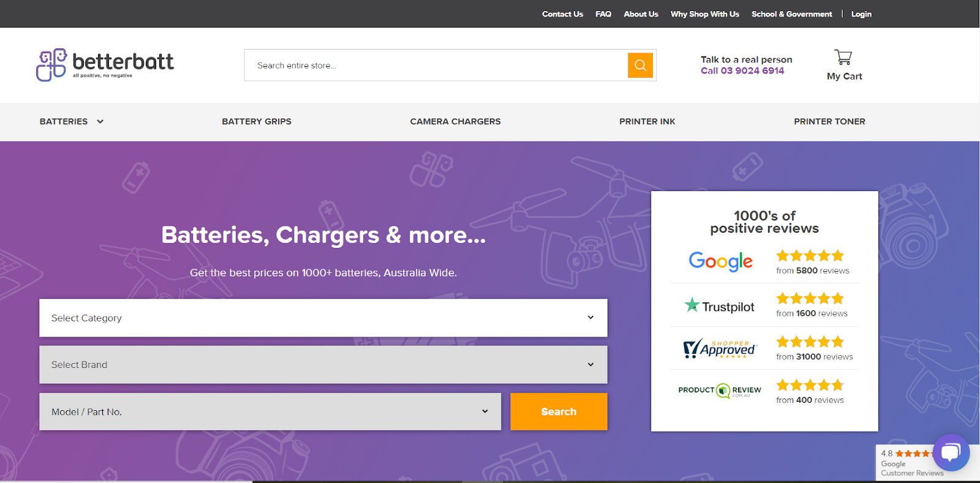Click the Trustpilot five-star rating
The height and width of the screenshot is (483, 980).
[810, 298]
